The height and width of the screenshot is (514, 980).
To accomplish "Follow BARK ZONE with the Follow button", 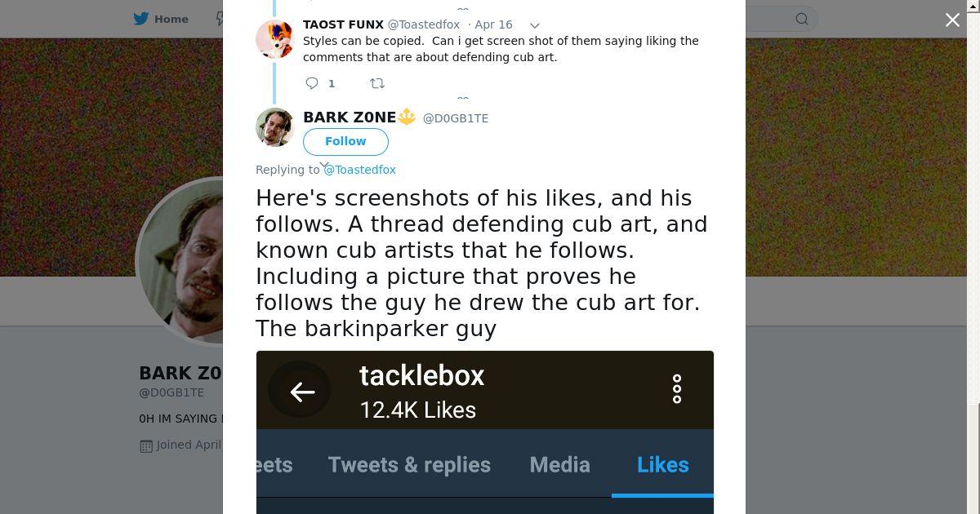I will 345,141.
